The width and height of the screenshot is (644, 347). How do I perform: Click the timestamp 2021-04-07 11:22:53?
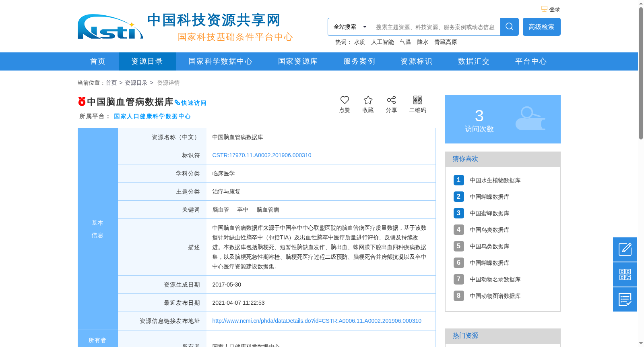[x=238, y=303]
